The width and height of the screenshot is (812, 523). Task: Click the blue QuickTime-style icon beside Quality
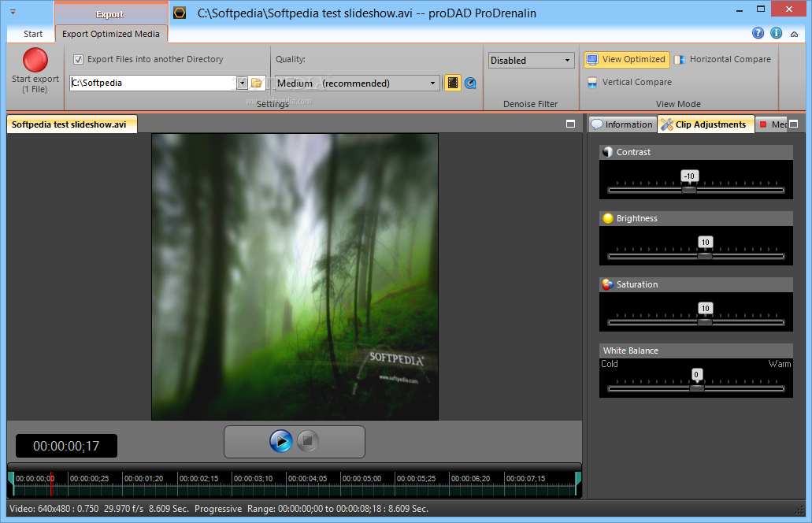(x=470, y=83)
